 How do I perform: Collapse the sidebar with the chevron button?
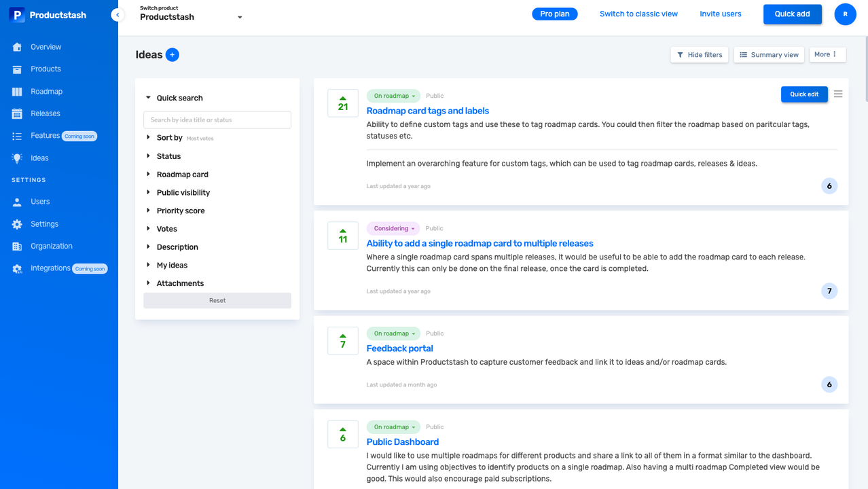coord(117,15)
